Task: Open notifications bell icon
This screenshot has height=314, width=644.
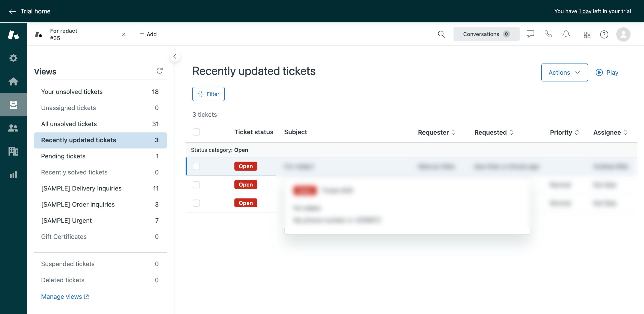Action: click(x=566, y=34)
